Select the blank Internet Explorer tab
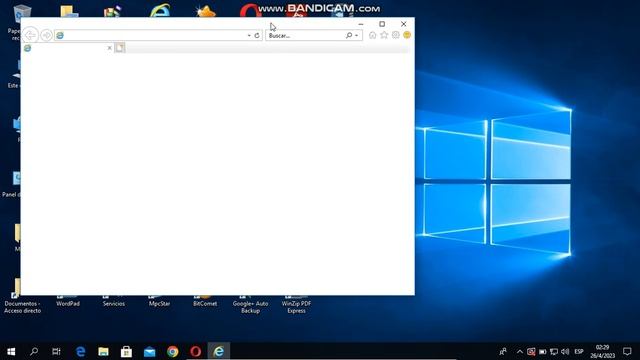Viewport: 640px width, 360px height. 68,48
